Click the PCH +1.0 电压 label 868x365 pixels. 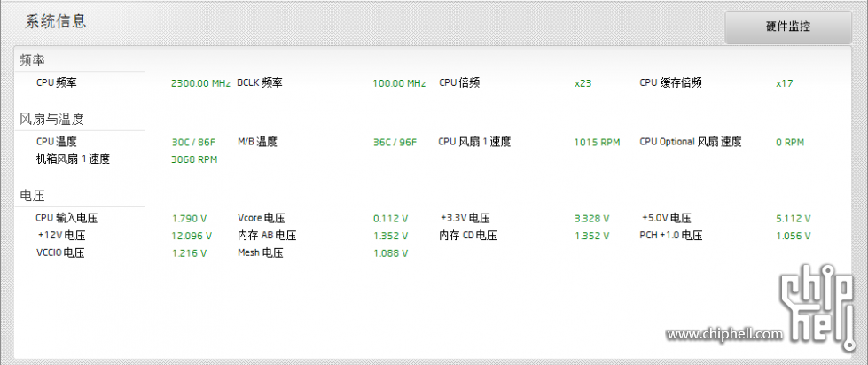coord(671,235)
